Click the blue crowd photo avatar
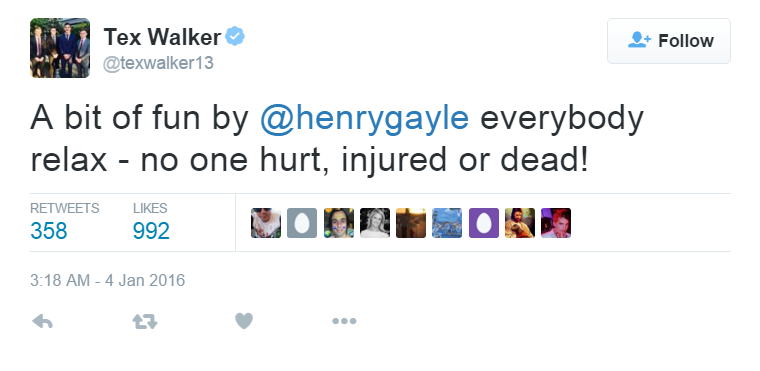 point(447,223)
